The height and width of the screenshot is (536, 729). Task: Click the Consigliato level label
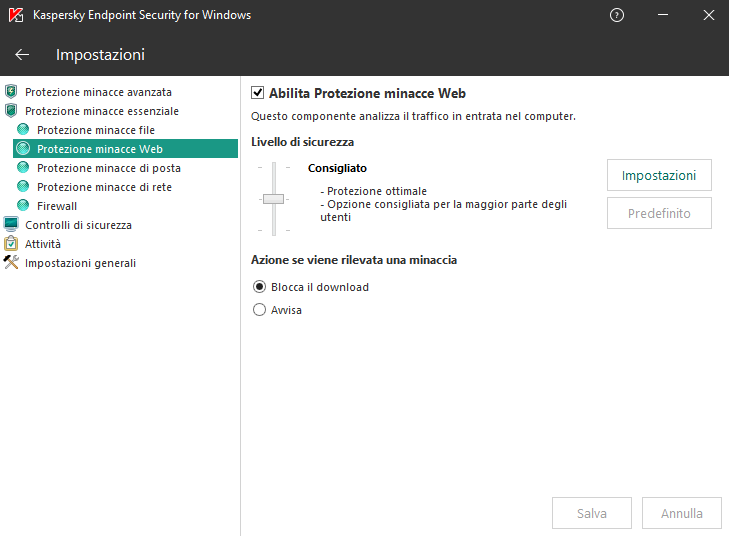coord(337,168)
